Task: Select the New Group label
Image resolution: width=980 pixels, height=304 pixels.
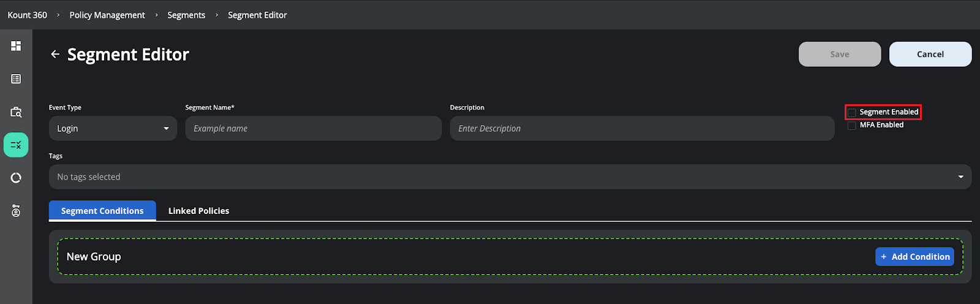Action: (x=94, y=257)
